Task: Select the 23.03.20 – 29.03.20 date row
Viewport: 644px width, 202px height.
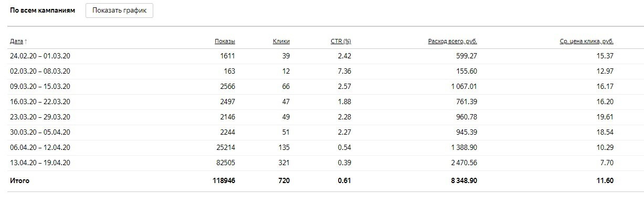Action: 325,117
